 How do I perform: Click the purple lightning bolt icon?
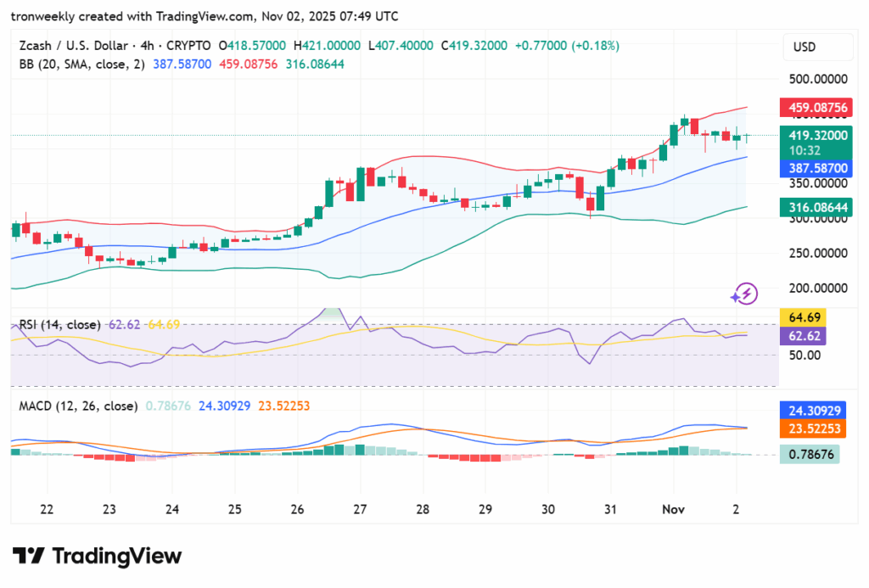coord(744,294)
